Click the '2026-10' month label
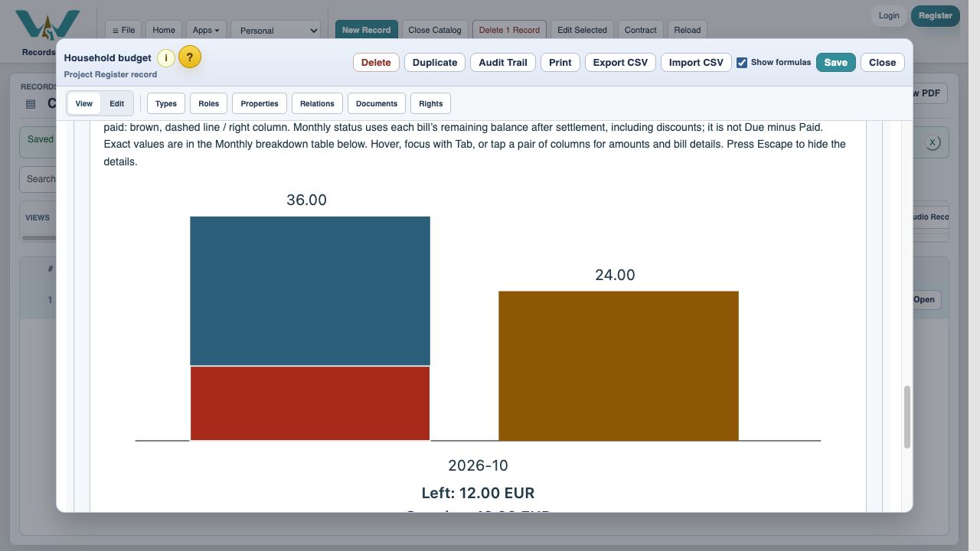Image resolution: width=980 pixels, height=551 pixels. [x=478, y=465]
